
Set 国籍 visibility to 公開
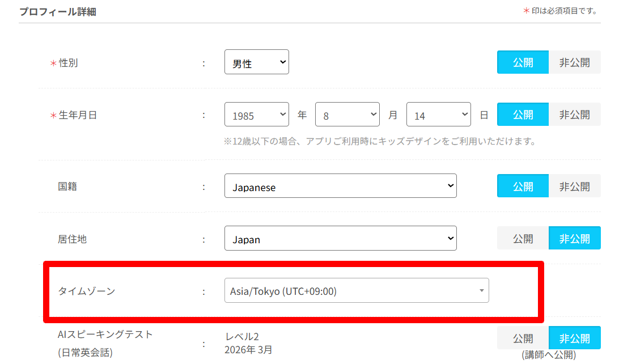(x=523, y=186)
